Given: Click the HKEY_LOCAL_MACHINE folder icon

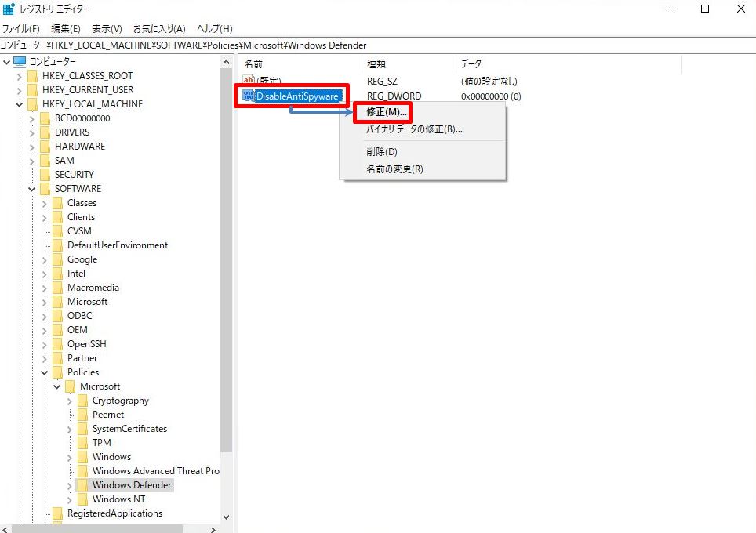Looking at the screenshot, I should (33, 104).
